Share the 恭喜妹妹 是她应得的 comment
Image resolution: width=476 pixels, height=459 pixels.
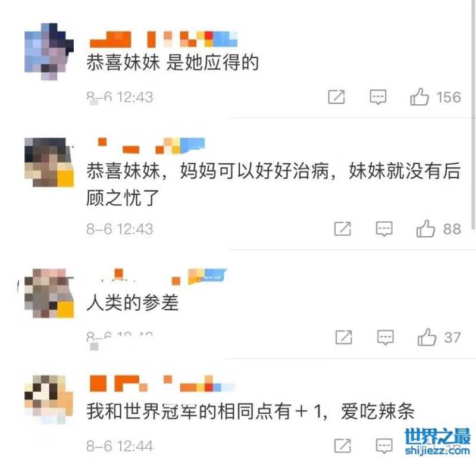click(x=336, y=97)
